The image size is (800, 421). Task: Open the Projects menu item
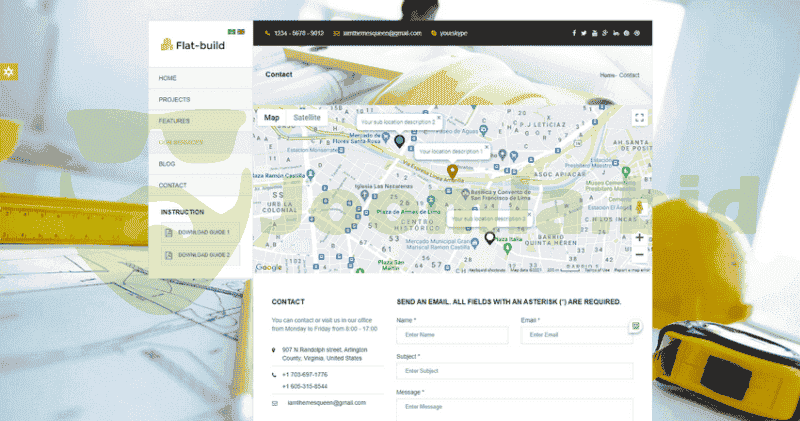pos(174,99)
